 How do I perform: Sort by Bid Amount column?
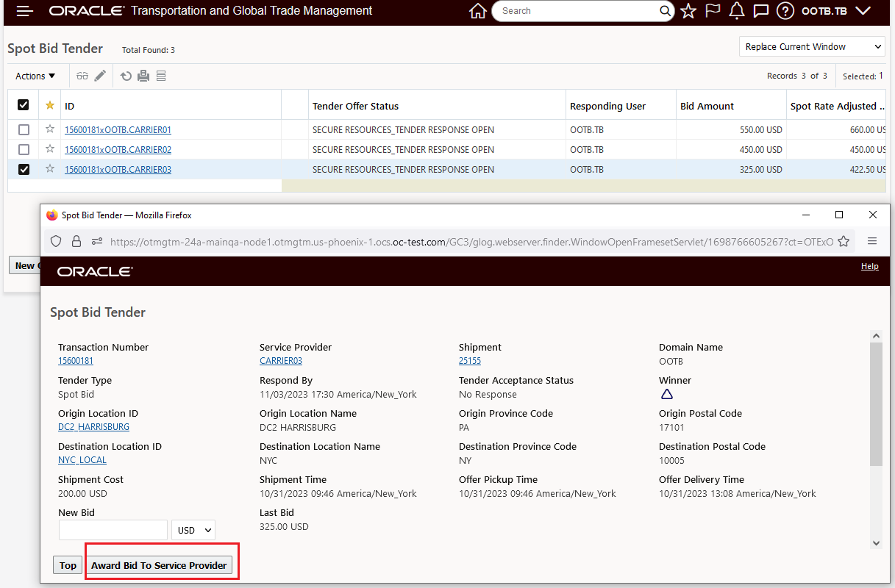707,106
